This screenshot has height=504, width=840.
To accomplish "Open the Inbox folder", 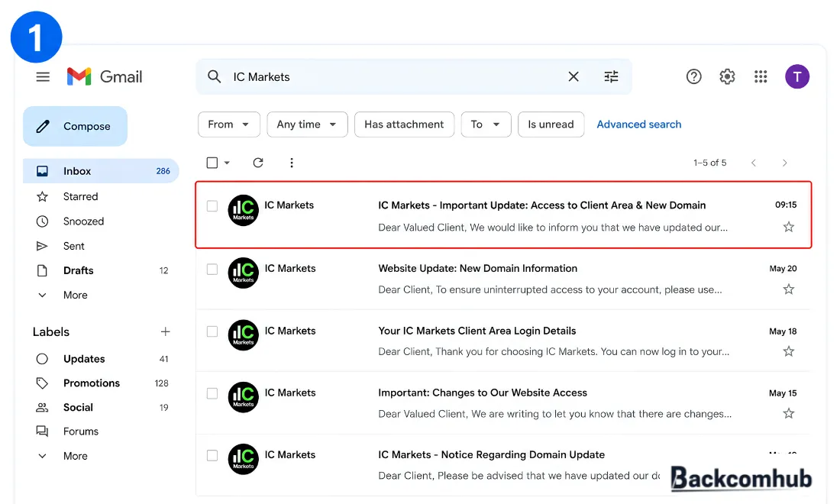I will pos(101,171).
